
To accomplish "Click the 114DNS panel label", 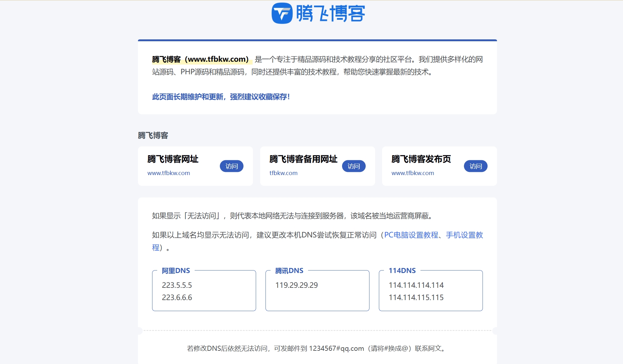I will 403,270.
